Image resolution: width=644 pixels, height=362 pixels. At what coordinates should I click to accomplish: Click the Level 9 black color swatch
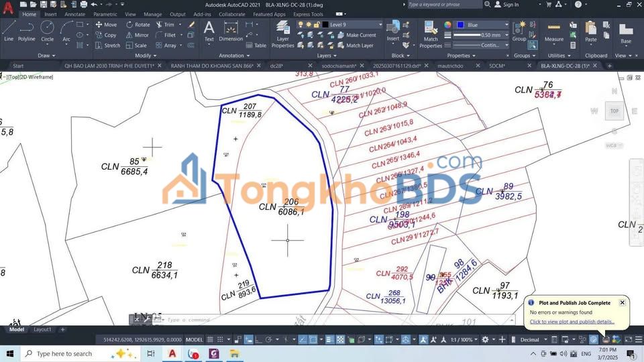click(325, 25)
